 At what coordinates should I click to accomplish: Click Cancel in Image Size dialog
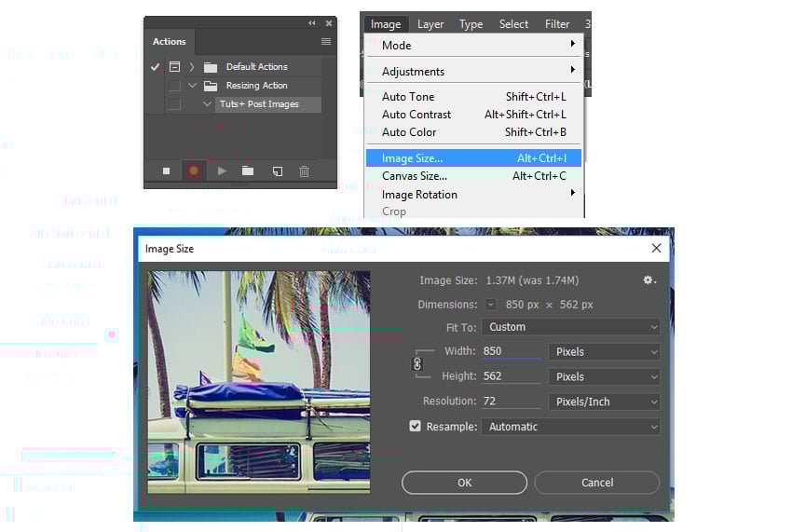pyautogui.click(x=597, y=483)
